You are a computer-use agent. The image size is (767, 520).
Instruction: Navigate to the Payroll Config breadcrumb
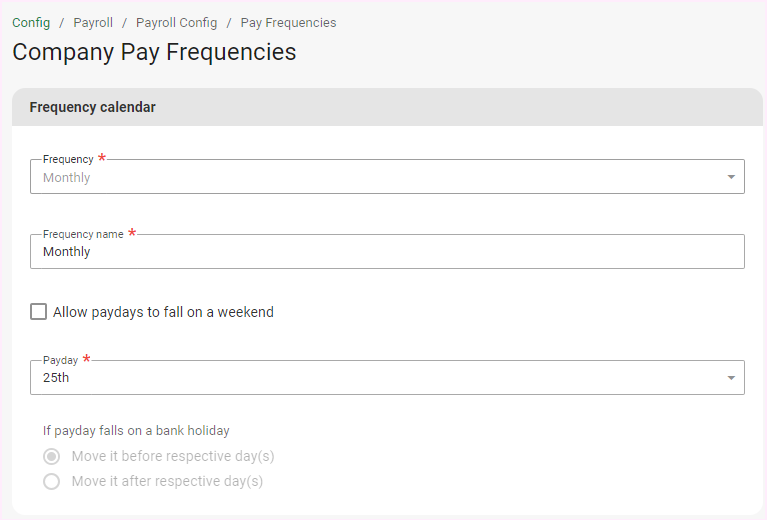[176, 22]
